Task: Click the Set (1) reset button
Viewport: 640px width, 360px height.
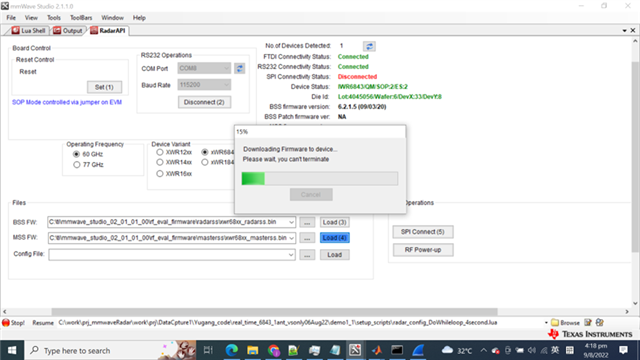Action: (104, 87)
